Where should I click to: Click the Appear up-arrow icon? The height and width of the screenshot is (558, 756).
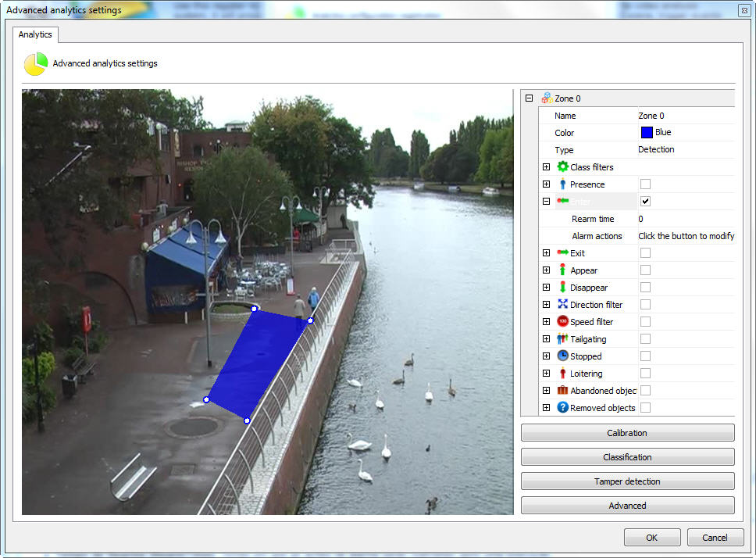pos(562,270)
